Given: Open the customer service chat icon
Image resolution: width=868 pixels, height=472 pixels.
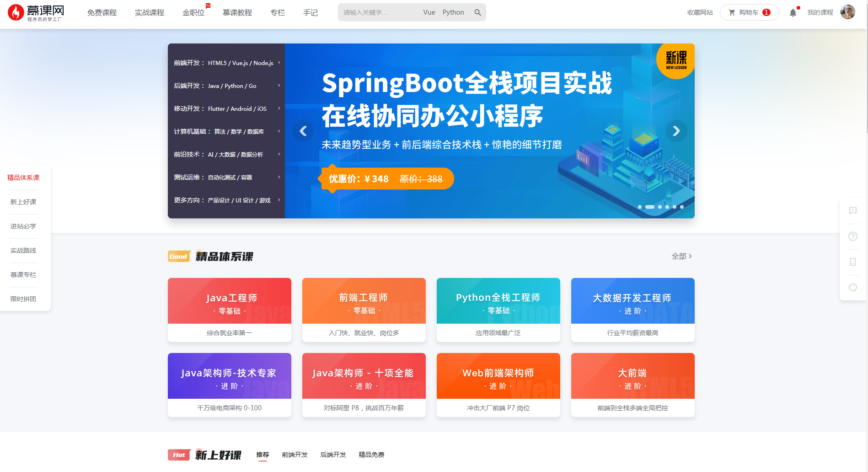Looking at the screenshot, I should point(853,288).
